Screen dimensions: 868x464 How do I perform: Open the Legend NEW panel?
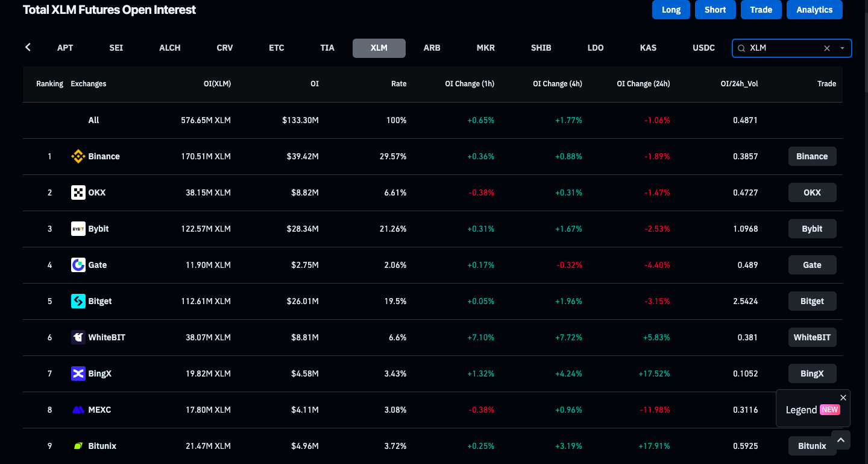pos(813,410)
